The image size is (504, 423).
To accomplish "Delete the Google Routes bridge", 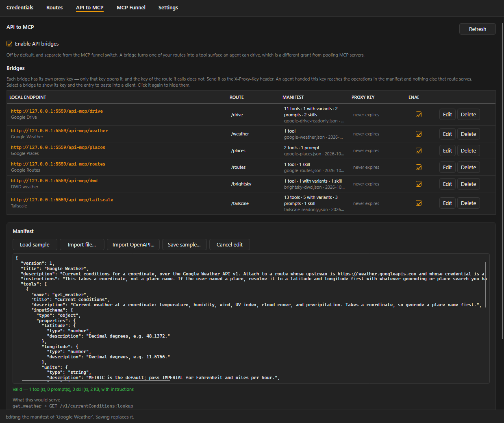I will (x=468, y=167).
